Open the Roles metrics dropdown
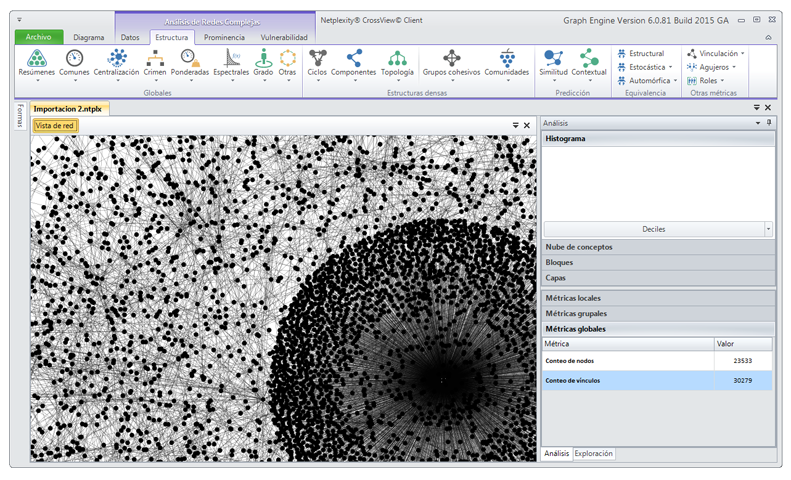The width and height of the screenshot is (791, 480). 705,81
